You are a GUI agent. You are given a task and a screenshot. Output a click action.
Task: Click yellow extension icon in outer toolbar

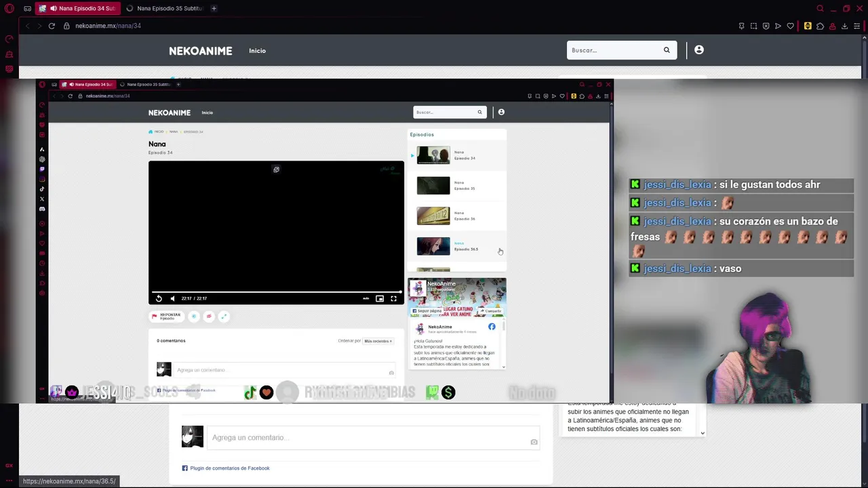point(808,26)
